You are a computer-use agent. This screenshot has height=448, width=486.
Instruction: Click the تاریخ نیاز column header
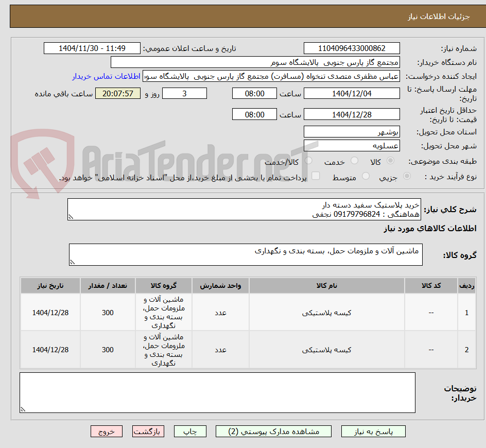(x=50, y=286)
